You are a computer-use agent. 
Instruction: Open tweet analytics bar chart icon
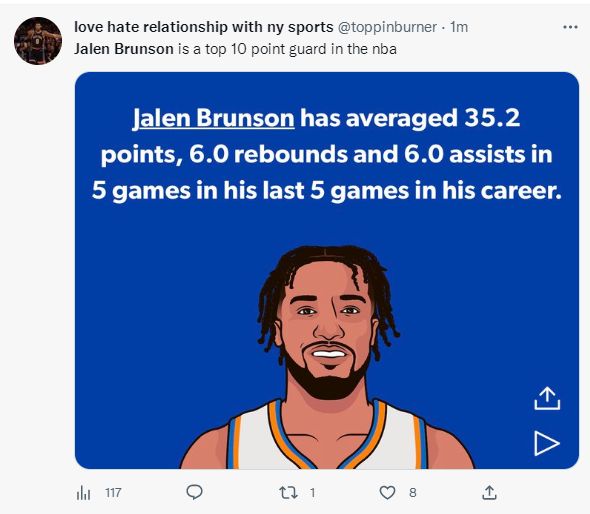click(83, 493)
